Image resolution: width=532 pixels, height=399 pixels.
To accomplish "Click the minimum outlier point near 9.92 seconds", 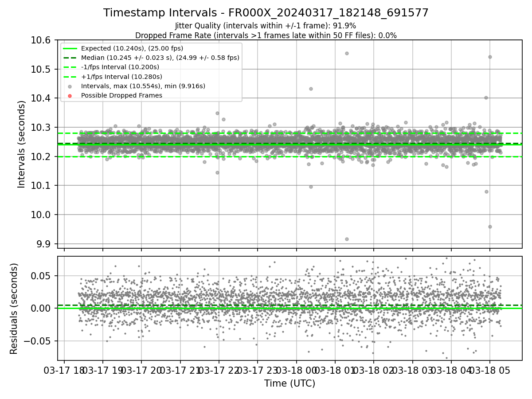I will pyautogui.click(x=347, y=239).
